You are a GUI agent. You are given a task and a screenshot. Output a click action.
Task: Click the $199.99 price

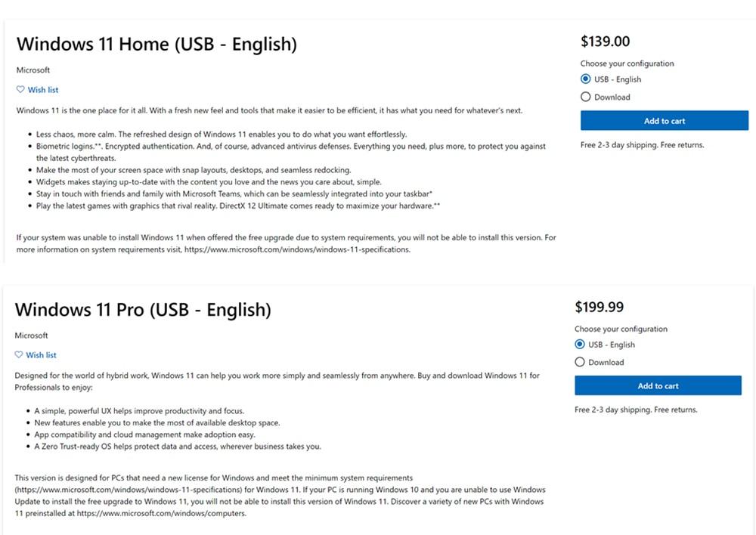600,307
